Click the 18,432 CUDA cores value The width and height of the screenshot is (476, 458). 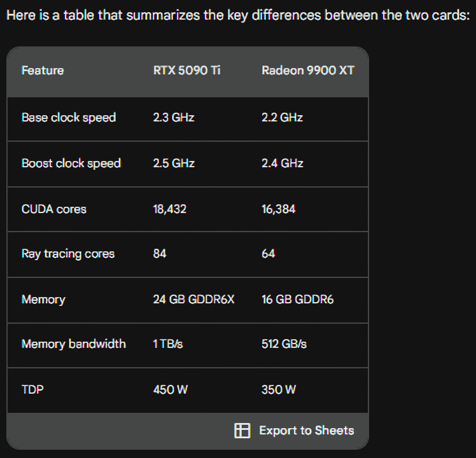pyautogui.click(x=170, y=209)
